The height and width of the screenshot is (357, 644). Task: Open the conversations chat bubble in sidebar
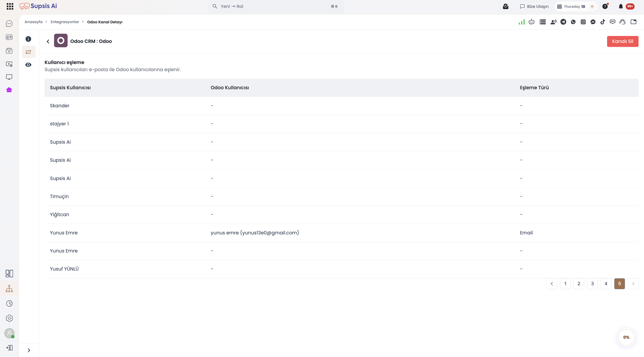(9, 24)
